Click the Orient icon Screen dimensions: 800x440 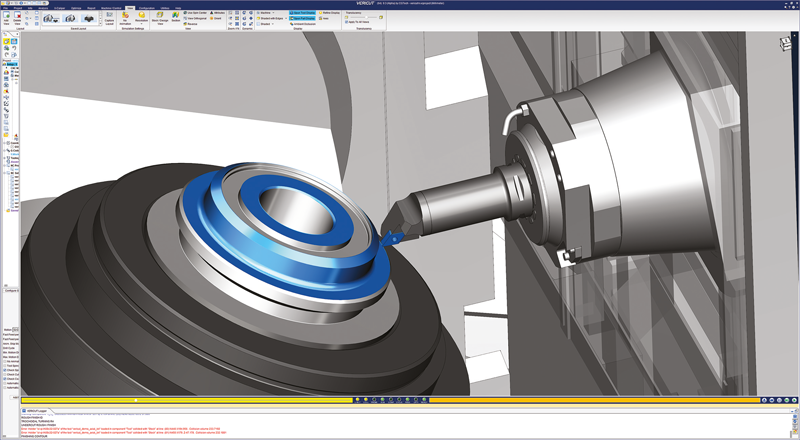click(217, 18)
